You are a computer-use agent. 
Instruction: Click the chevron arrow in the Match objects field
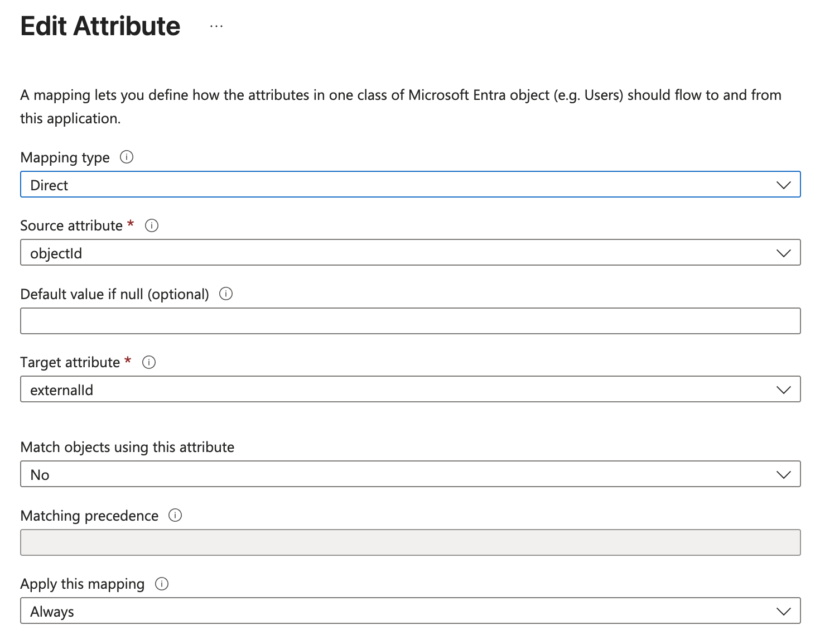coord(783,474)
